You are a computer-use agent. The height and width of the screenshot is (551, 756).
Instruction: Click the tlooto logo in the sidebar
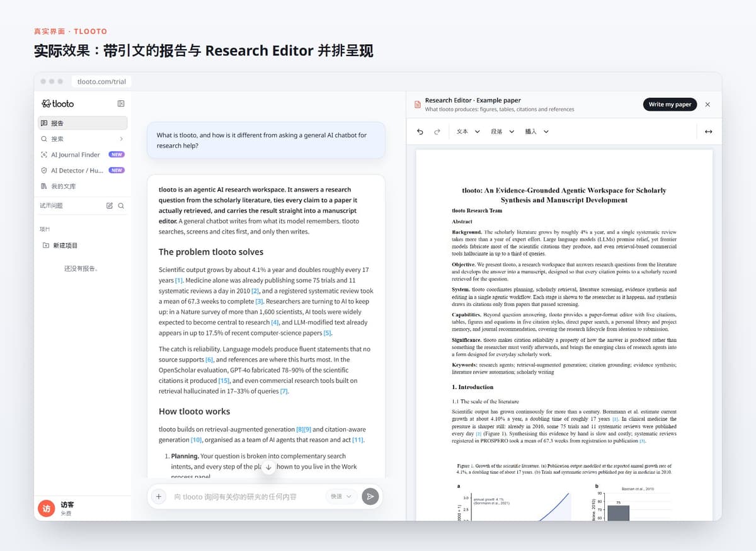(57, 103)
